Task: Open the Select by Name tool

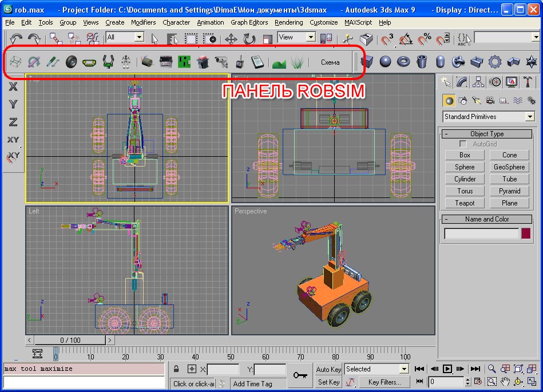Action: pos(172,38)
